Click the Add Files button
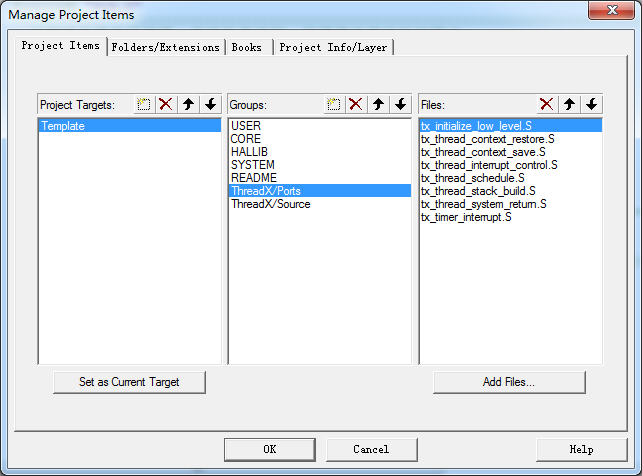 509,382
